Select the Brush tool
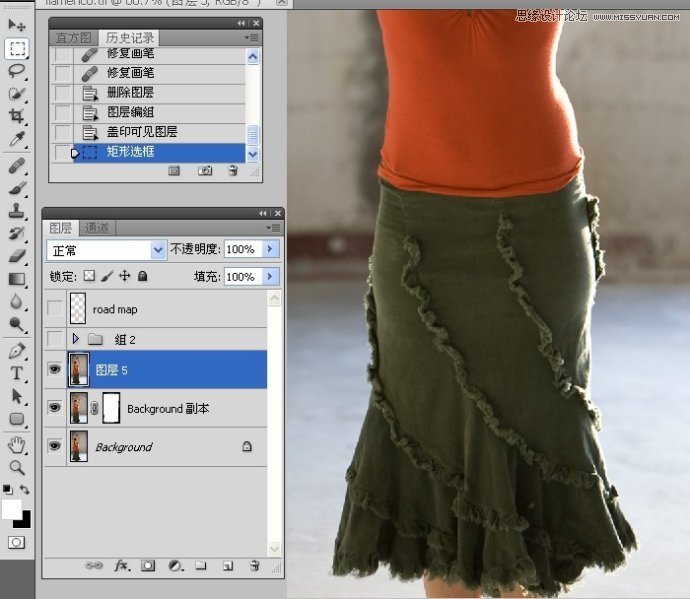This screenshot has width=690, height=599. coord(17,188)
